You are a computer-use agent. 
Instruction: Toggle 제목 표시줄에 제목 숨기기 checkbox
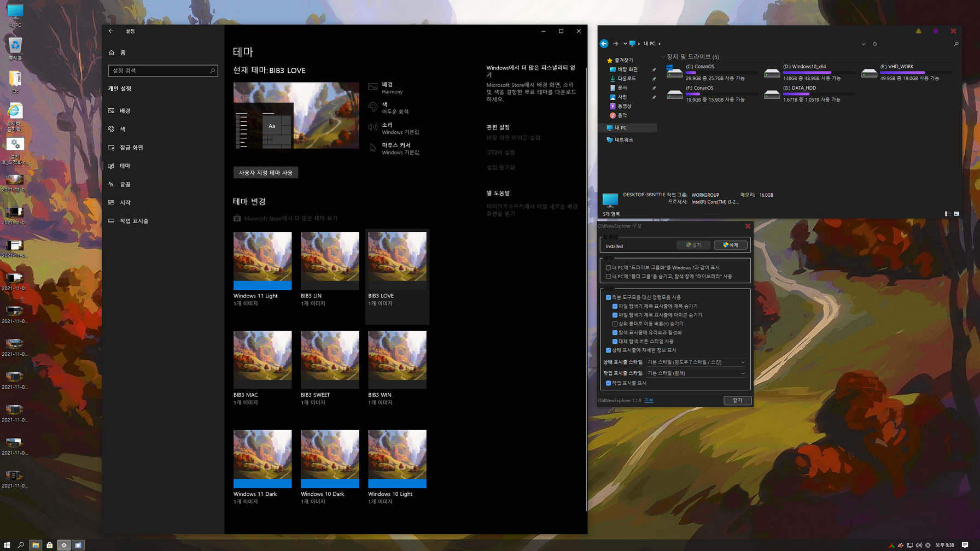[615, 306]
